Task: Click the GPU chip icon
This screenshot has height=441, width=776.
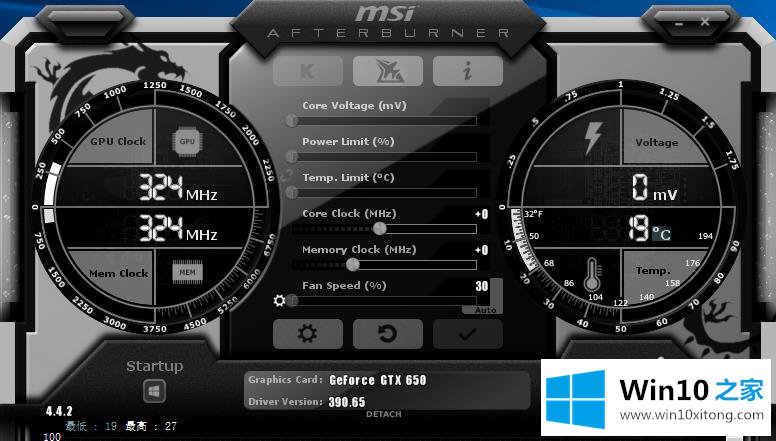Action: (187, 142)
